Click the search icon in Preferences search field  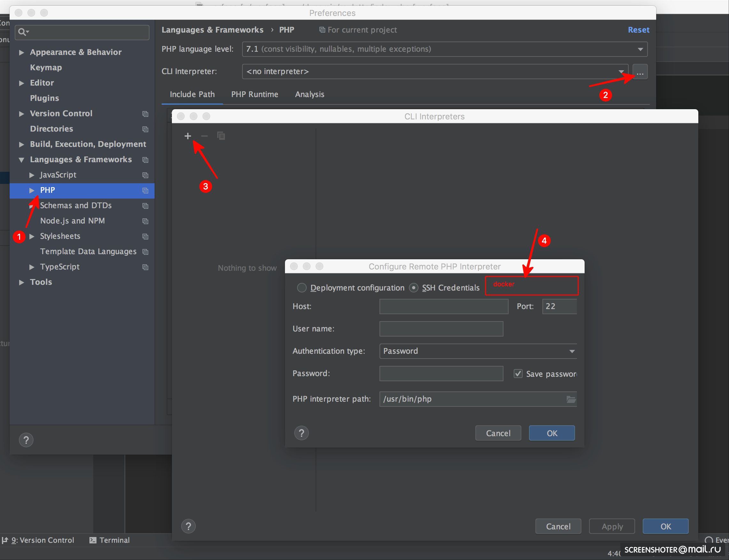pos(23,32)
